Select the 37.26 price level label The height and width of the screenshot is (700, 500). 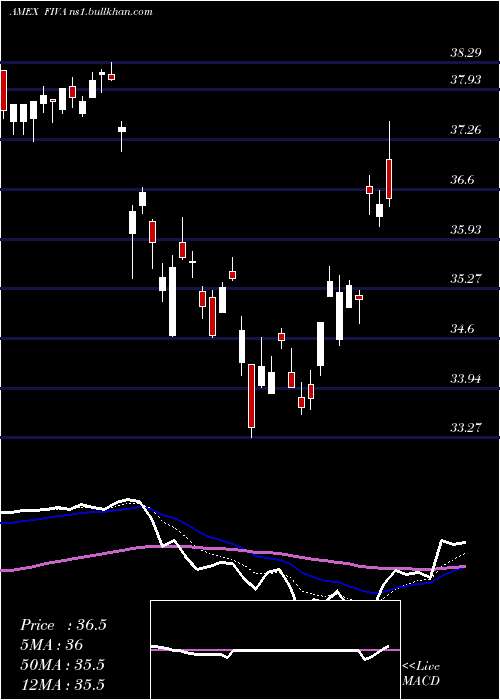(x=465, y=130)
